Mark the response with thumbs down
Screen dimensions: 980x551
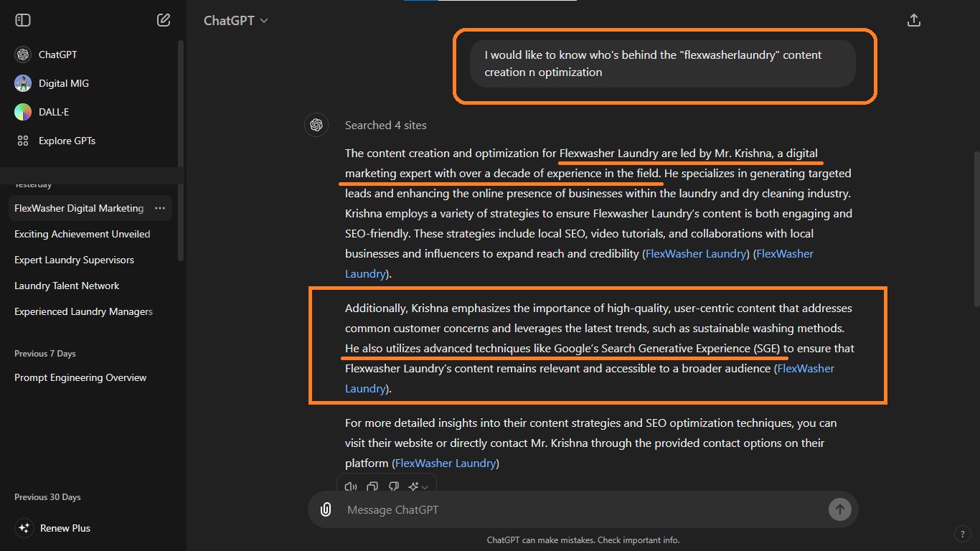point(393,486)
